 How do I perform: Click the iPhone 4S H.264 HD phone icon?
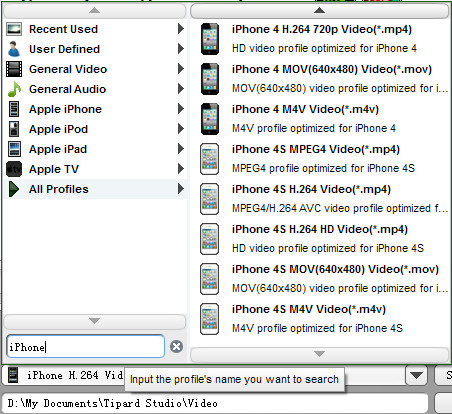pyautogui.click(x=209, y=239)
